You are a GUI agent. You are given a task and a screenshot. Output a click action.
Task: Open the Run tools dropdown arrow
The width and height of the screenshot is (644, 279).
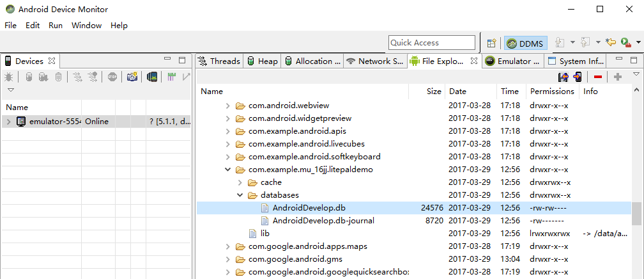click(638, 42)
